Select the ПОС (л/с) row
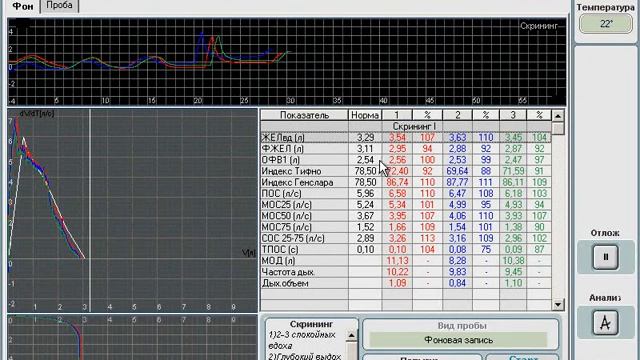 406,193
